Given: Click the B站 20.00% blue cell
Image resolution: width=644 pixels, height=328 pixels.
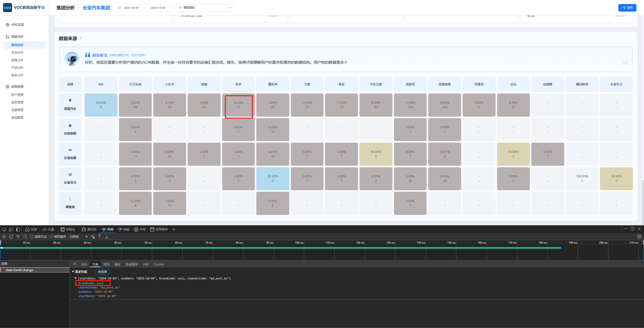Looking at the screenshot, I should pos(101,105).
